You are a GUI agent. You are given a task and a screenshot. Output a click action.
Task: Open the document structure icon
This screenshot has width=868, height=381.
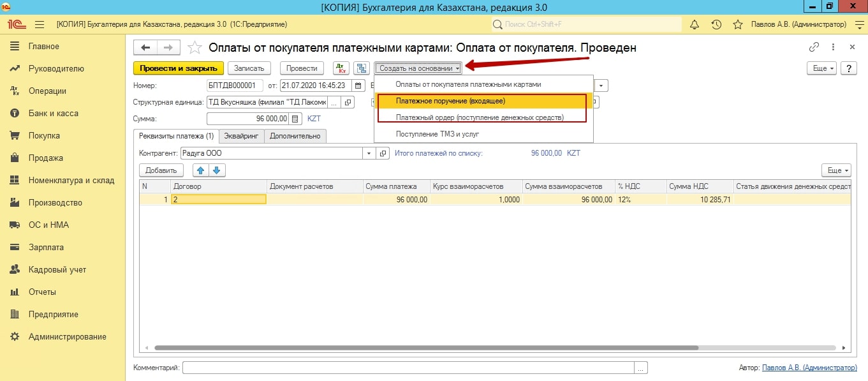coord(362,68)
